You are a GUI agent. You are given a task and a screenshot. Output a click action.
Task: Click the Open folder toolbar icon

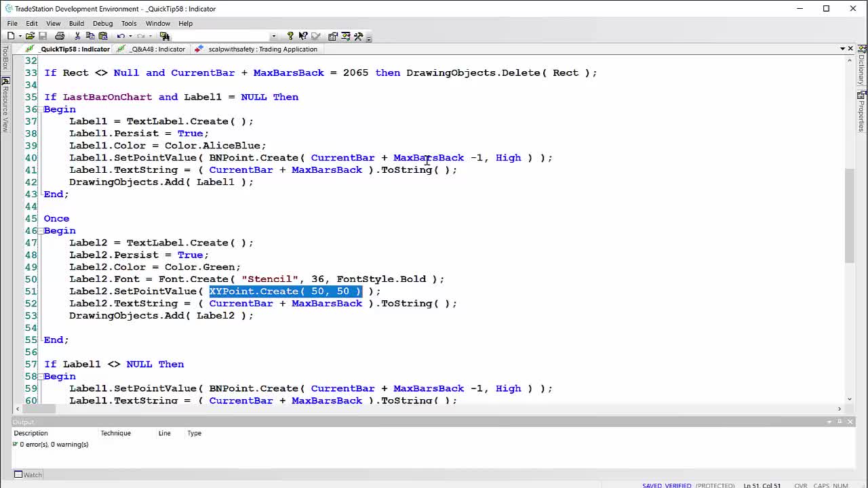click(30, 36)
